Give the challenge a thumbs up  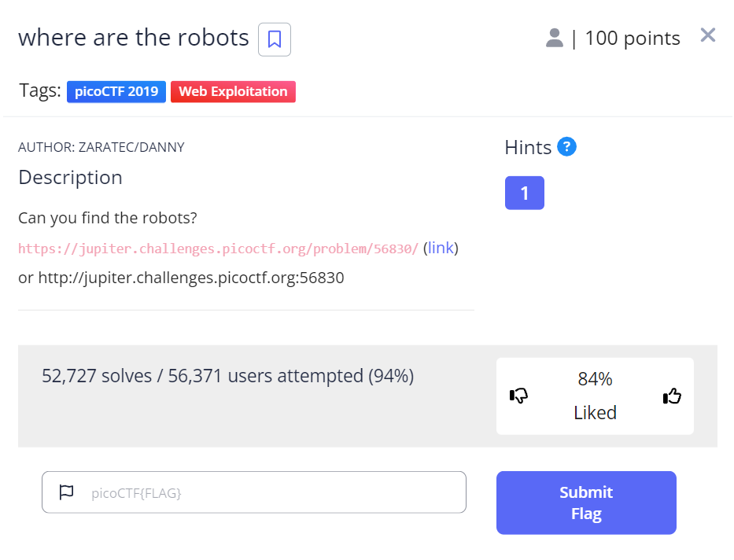[x=672, y=396]
